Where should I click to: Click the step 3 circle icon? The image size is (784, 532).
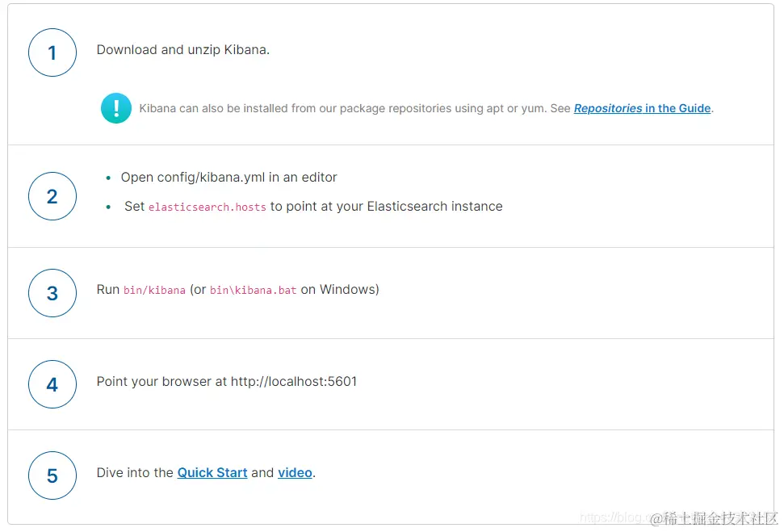click(x=52, y=292)
